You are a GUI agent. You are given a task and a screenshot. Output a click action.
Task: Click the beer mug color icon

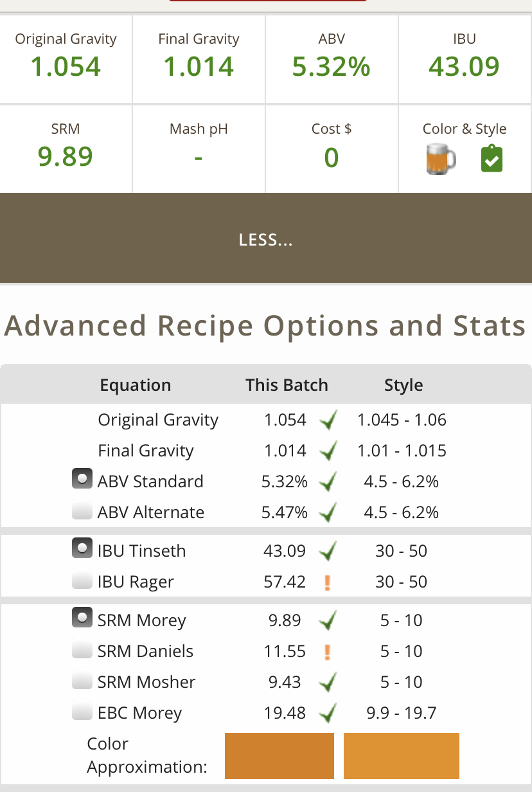pyautogui.click(x=441, y=159)
